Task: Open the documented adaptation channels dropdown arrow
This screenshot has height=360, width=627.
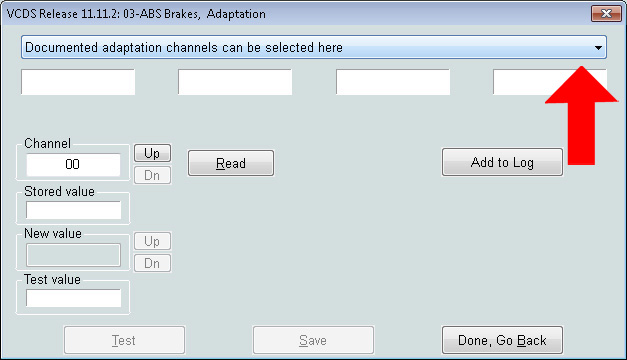Action: pyautogui.click(x=598, y=48)
